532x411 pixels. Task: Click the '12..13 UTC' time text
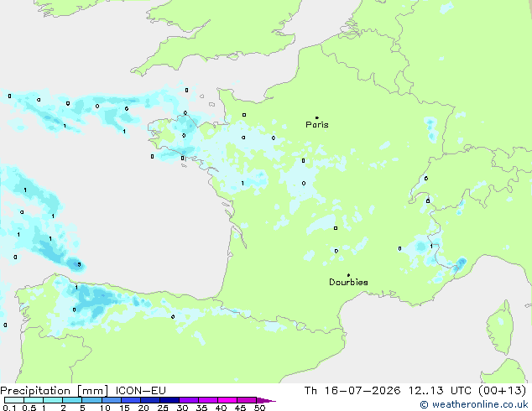pos(440,391)
